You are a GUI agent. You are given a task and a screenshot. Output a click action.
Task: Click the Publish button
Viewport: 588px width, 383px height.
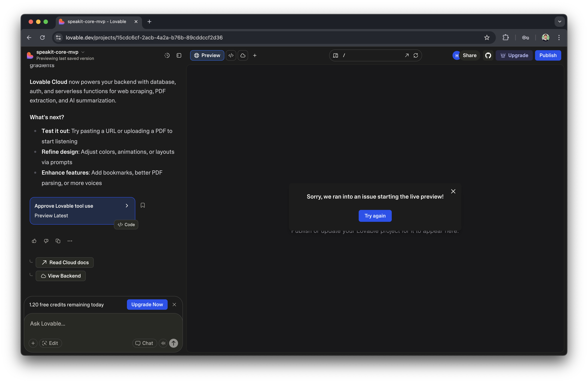point(548,55)
